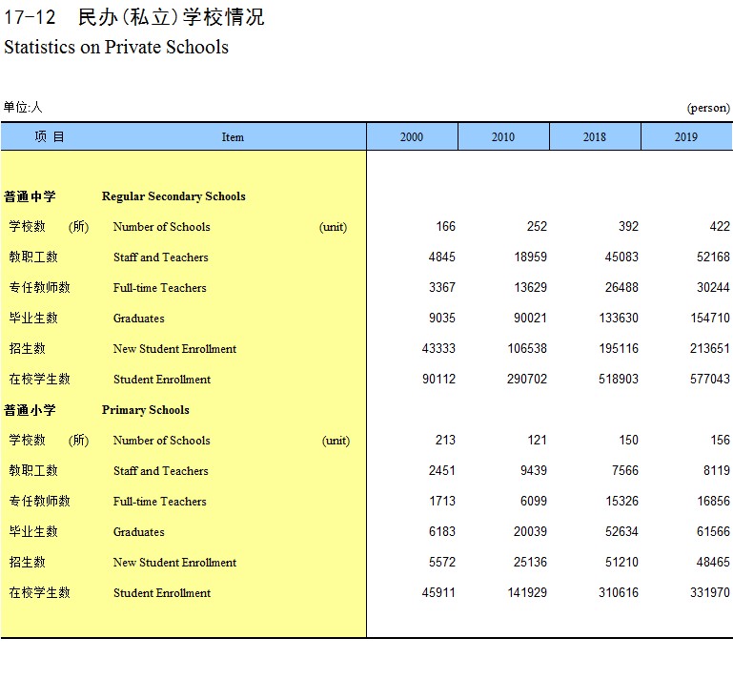The image size is (733, 700).
Task: Click the value 8119
Action: click(x=717, y=471)
